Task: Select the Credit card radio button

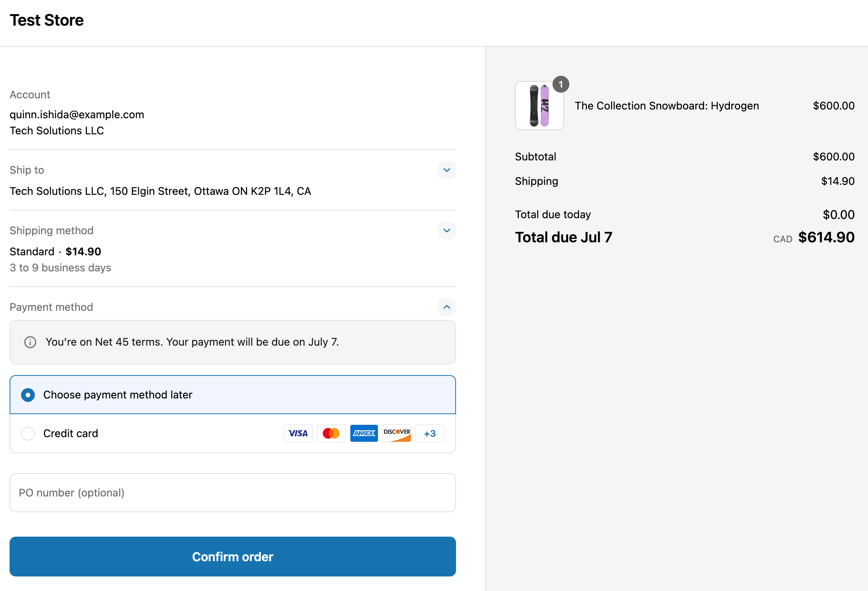Action: (x=28, y=433)
